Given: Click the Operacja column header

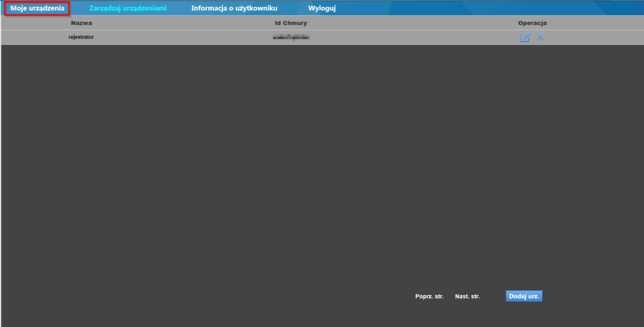Looking at the screenshot, I should click(532, 23).
